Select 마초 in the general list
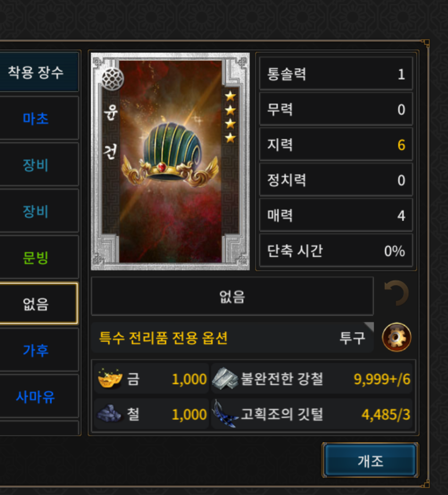The width and height of the screenshot is (448, 495). 36,118
